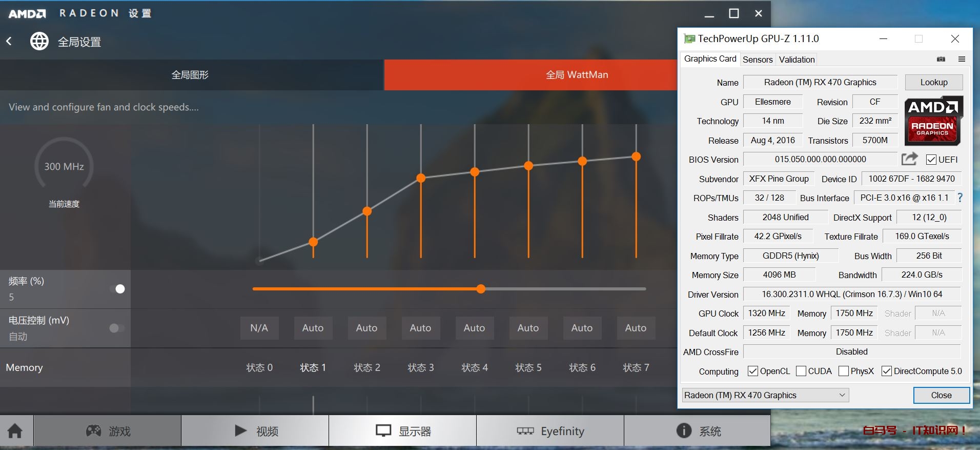Uncheck the UEFI checkbox
Screen dimensions: 980x450
pos(931,160)
